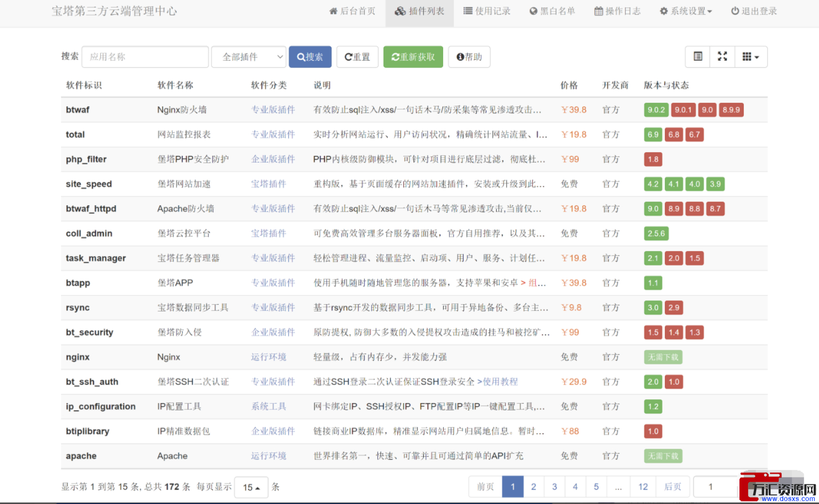
Task: Click the 重置 reset button
Action: [x=357, y=57]
